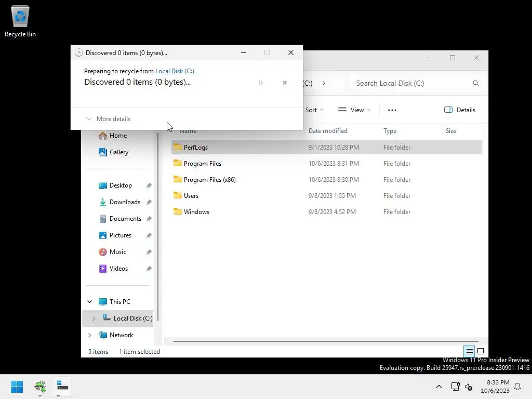
Task: Click the navigation pane vertical scrollbar
Action: [x=158, y=228]
